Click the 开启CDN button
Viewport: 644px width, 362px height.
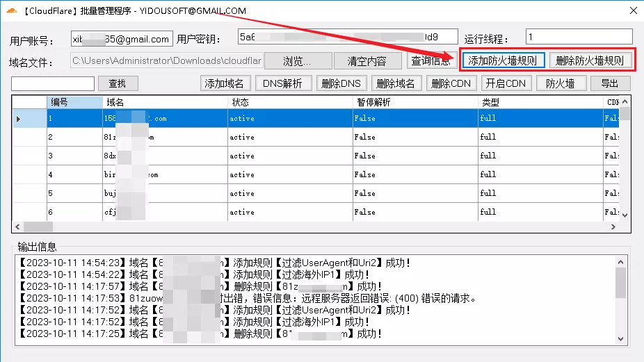click(x=506, y=83)
